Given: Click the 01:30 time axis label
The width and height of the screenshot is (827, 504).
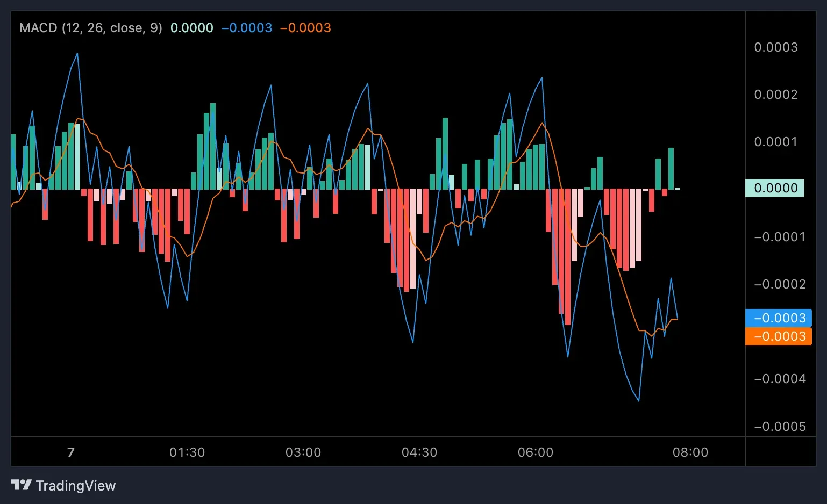Looking at the screenshot, I should click(187, 452).
